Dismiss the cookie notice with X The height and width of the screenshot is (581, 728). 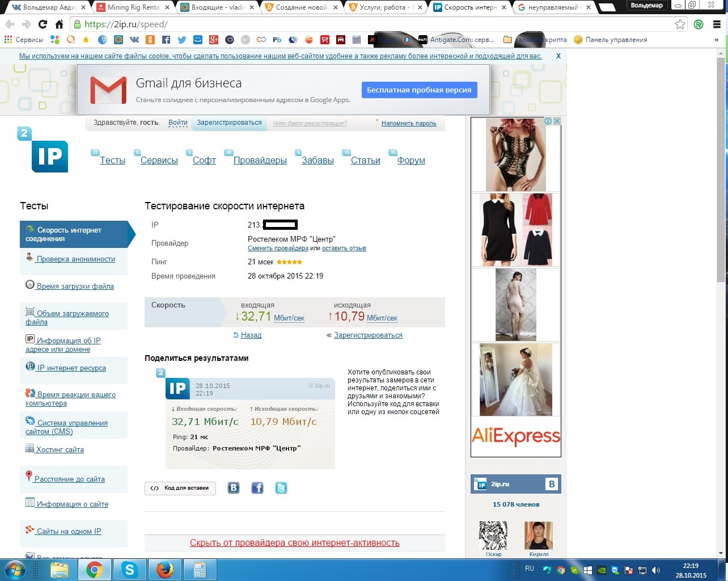point(558,56)
